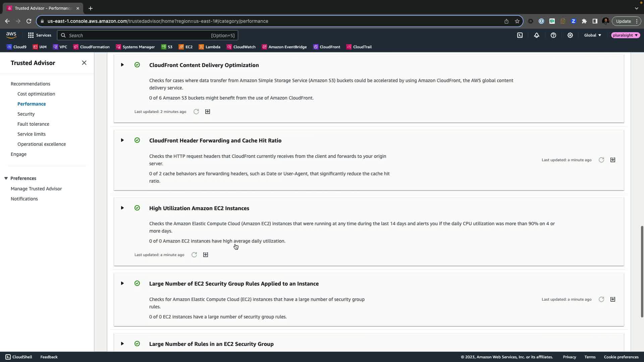Select Security in the sidebar
Viewport: 644px width, 362px height.
coord(26,114)
